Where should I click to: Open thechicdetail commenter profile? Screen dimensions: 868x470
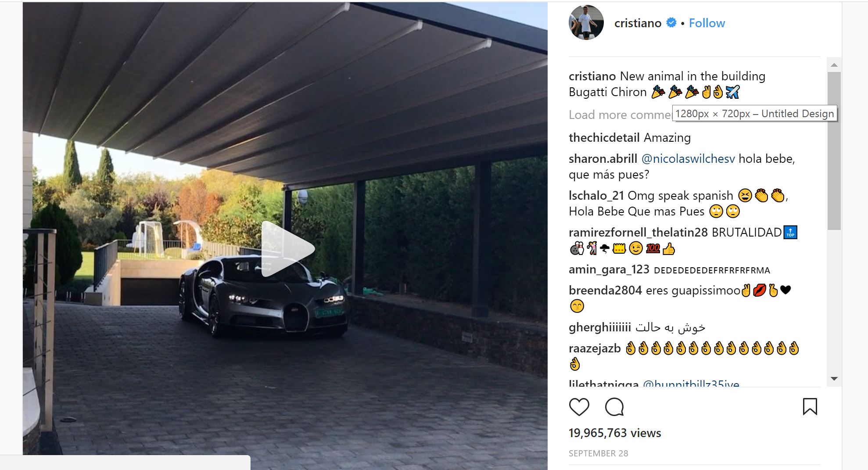(x=604, y=138)
